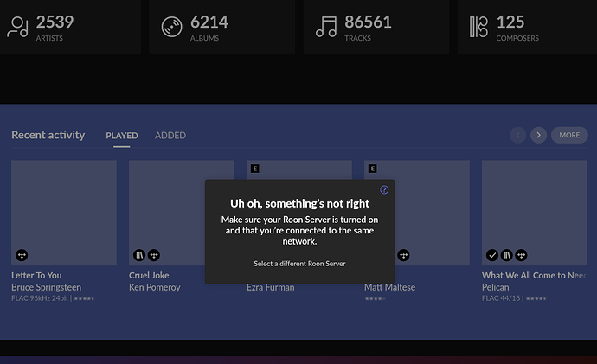
Task: Open the 86561 Tracks count
Action: point(368,22)
